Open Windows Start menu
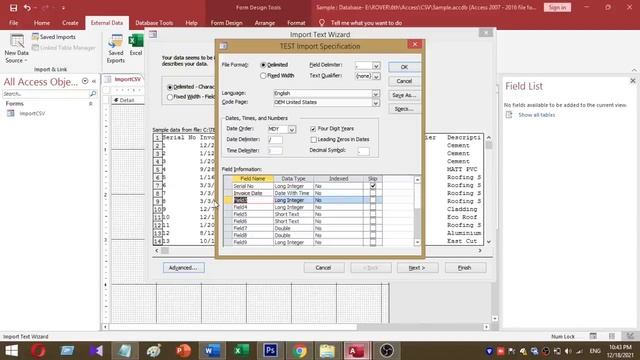 coord(11,351)
